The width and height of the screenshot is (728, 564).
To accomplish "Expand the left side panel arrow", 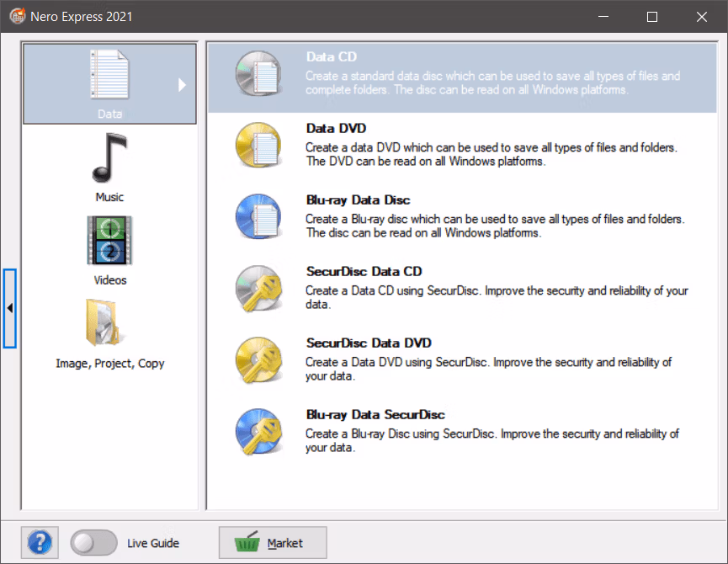I will (x=10, y=308).
